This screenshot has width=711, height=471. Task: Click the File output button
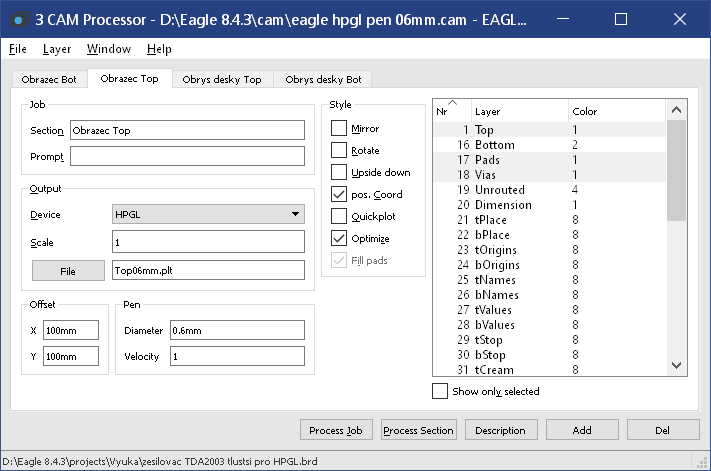tap(68, 270)
